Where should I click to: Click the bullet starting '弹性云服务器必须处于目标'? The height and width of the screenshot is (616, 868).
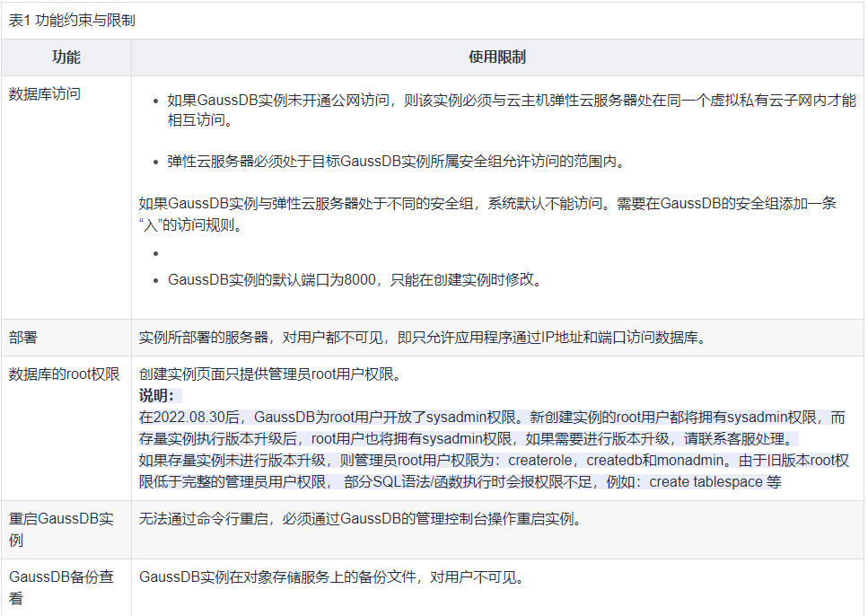click(x=396, y=162)
